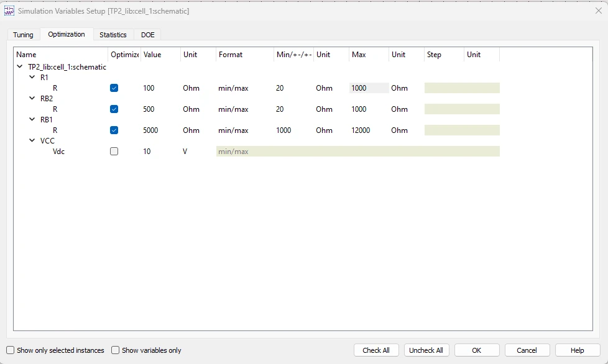608x364 pixels.
Task: Click the Format column header
Action: coord(245,55)
